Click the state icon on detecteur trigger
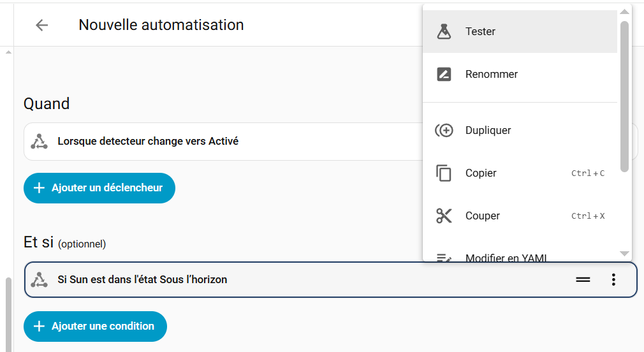 coord(40,142)
